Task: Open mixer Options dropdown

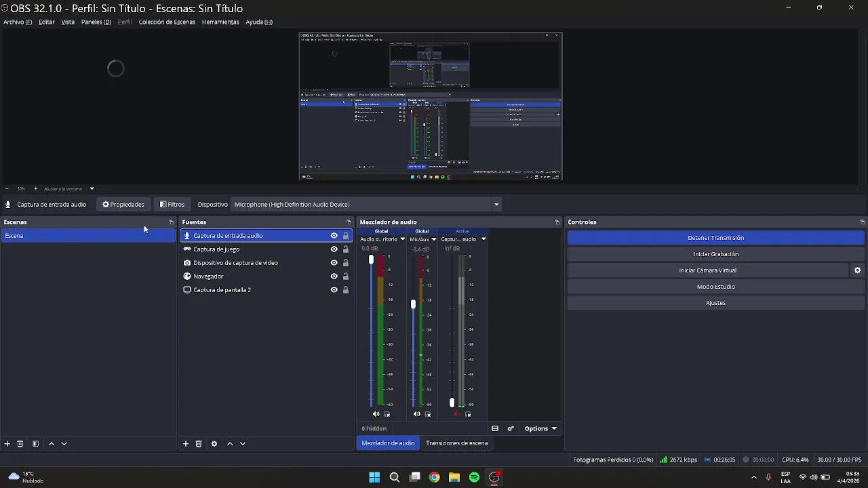Action: [540, 428]
